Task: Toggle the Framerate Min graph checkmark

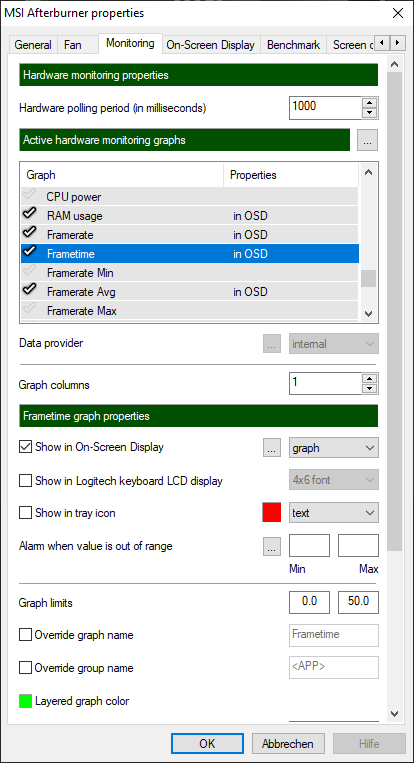Action: 30,271
